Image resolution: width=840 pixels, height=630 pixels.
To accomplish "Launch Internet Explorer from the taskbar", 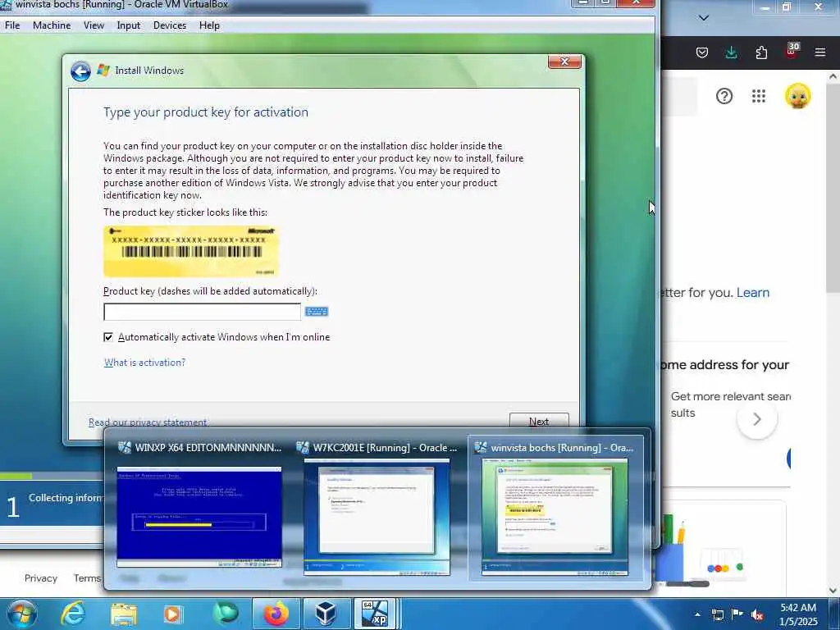I will (72, 614).
